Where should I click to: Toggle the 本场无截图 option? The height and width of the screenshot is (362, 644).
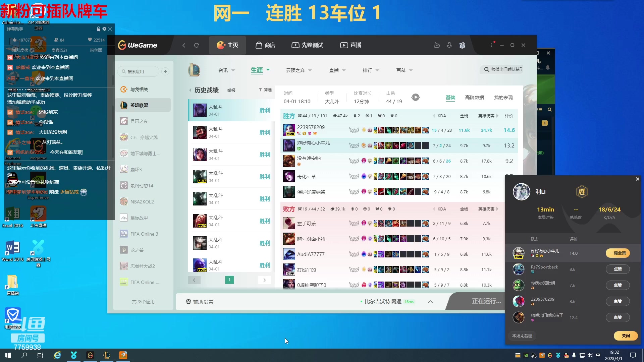522,336
